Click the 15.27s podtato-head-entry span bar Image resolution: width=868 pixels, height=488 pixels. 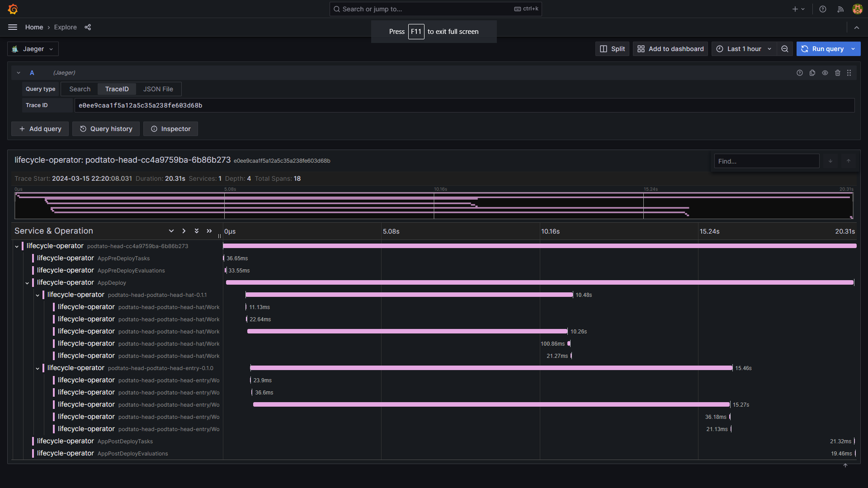[x=491, y=404]
